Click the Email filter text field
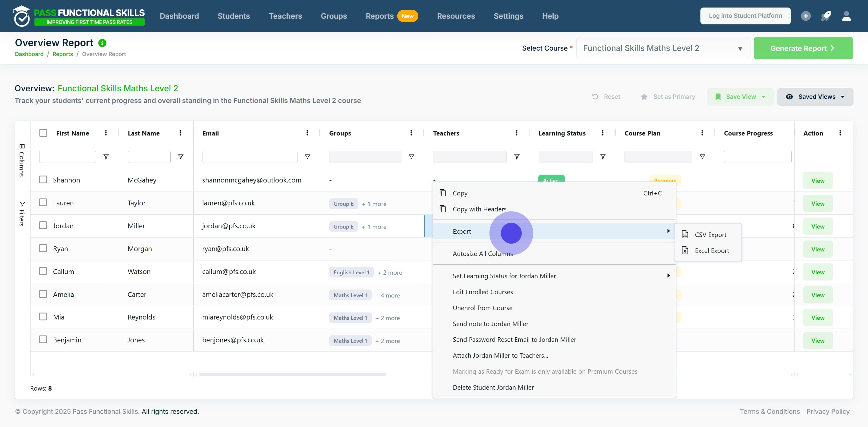 tap(250, 157)
